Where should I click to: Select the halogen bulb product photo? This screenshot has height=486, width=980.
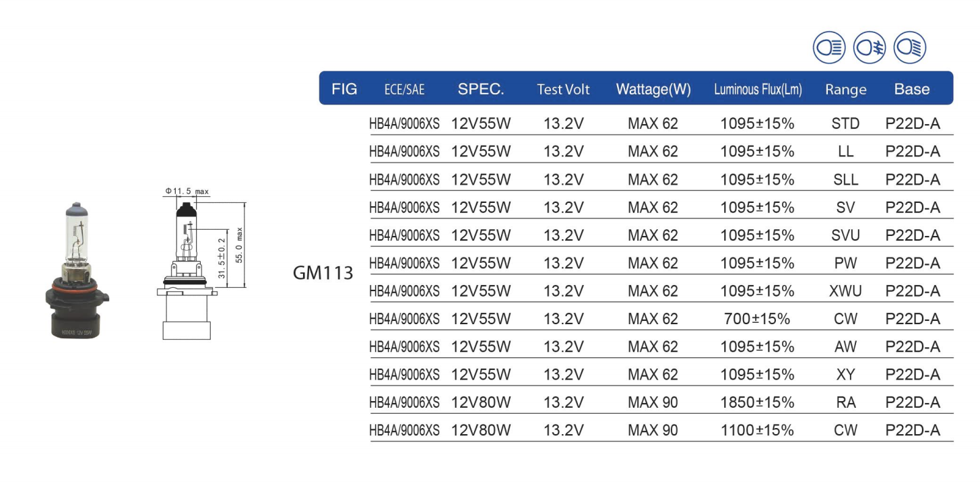tap(77, 270)
